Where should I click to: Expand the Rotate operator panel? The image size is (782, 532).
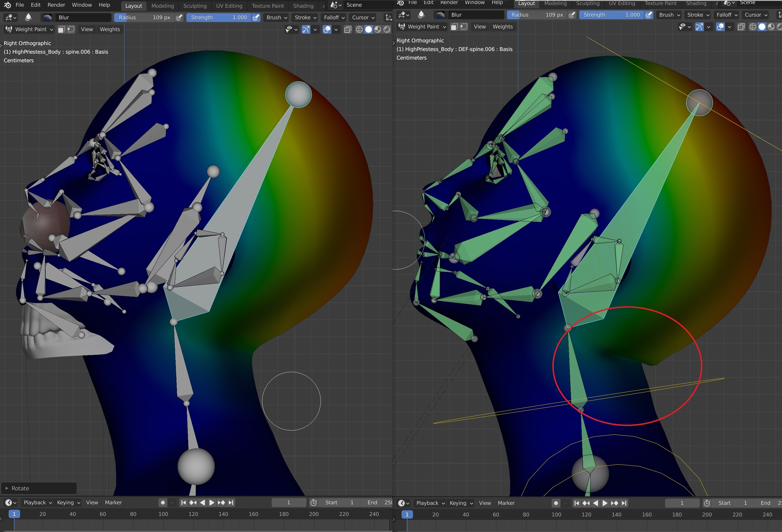[39, 488]
